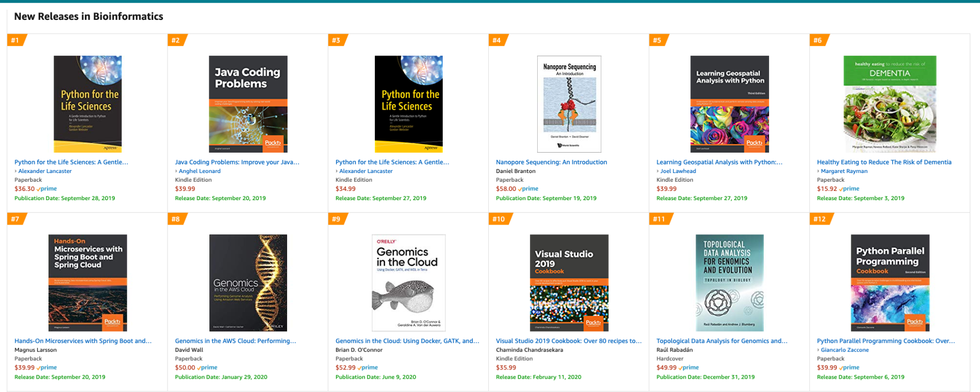This screenshot has width=980, height=392.
Task: Expand the arrow before author Anghel Leonard
Action: click(176, 171)
